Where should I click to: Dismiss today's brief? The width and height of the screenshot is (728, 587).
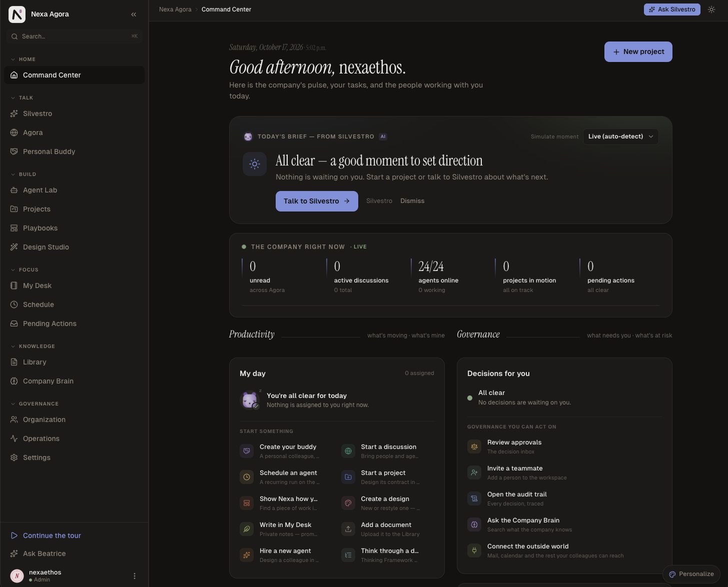(412, 201)
